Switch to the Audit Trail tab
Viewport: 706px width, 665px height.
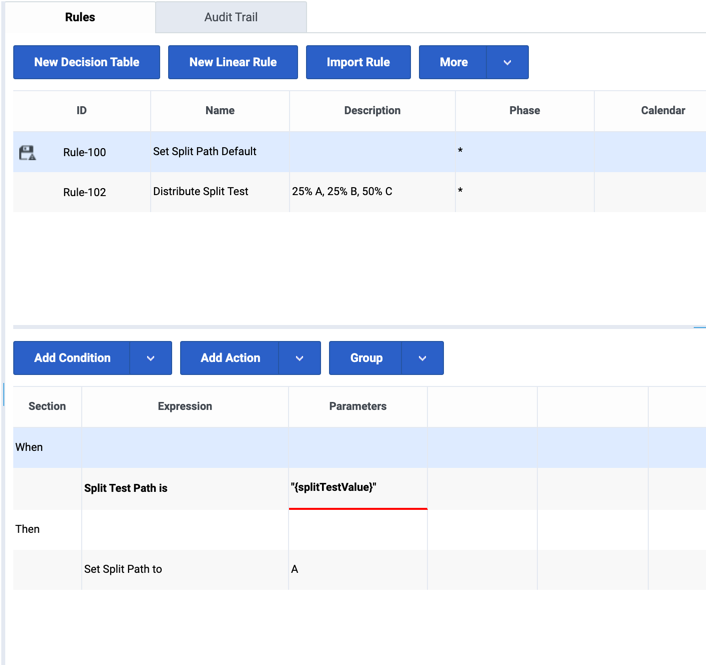[231, 17]
